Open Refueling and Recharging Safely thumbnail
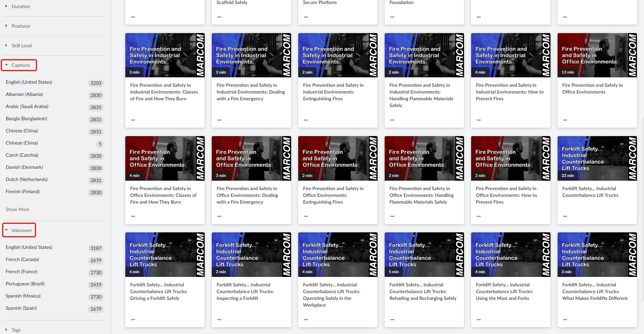 point(424,255)
